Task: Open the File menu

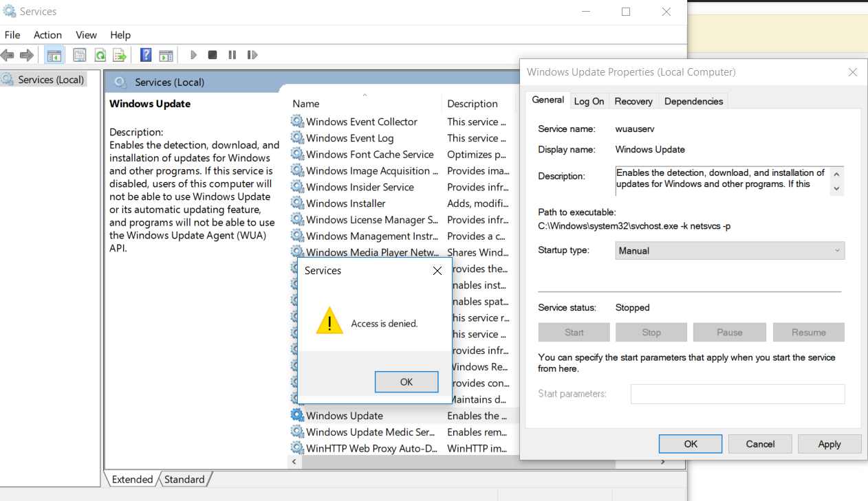Action: pos(12,35)
